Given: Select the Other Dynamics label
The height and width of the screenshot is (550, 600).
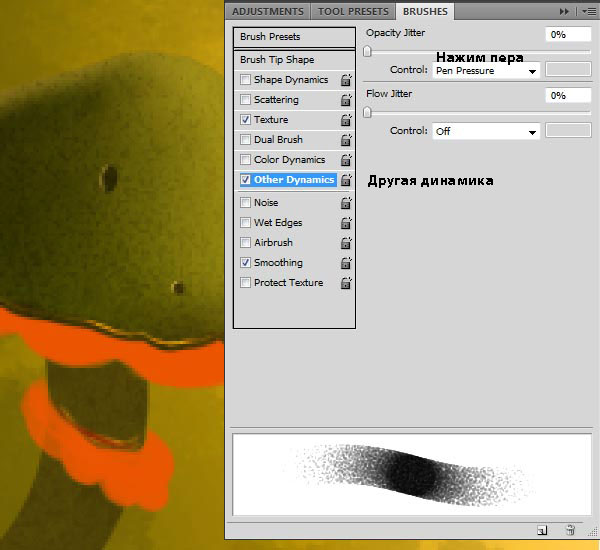Looking at the screenshot, I should [294, 180].
